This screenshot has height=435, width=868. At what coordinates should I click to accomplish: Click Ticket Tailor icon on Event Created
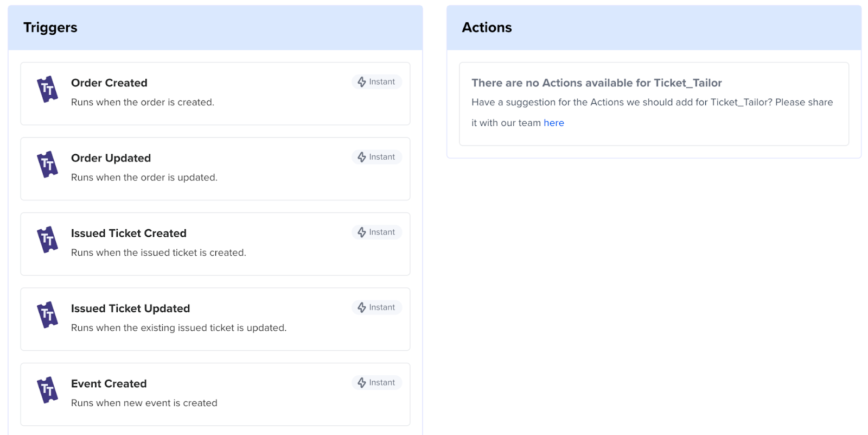point(48,390)
